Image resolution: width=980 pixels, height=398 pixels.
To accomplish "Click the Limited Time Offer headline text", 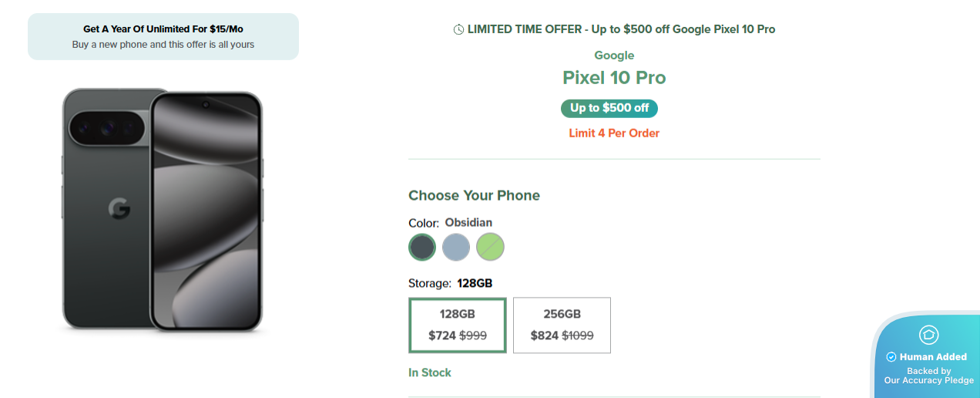I will click(x=621, y=29).
